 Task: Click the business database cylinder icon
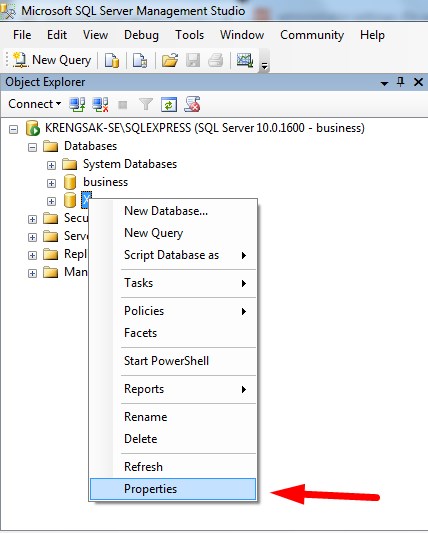click(x=70, y=182)
